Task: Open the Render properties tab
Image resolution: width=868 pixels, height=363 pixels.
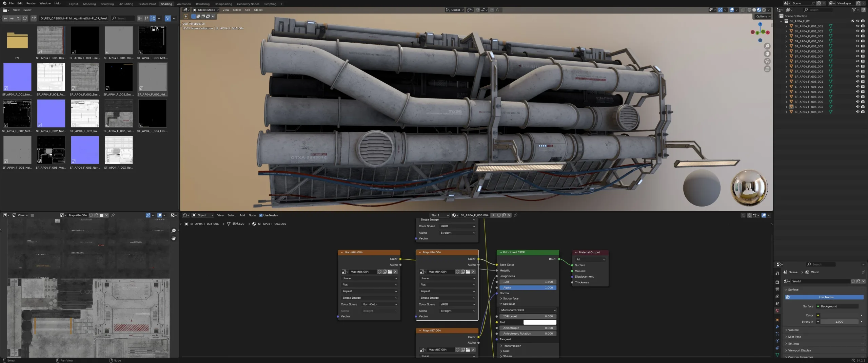Action: point(777,282)
